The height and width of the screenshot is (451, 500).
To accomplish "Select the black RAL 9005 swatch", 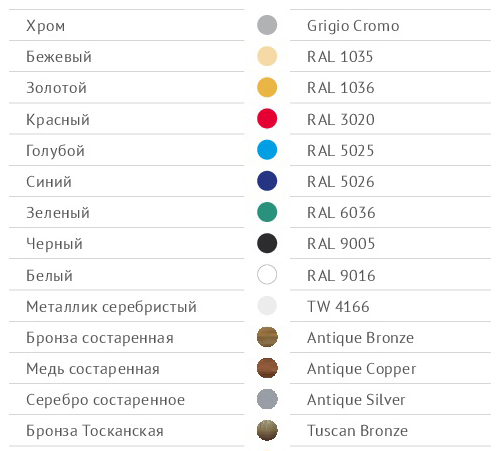I will coord(267,243).
